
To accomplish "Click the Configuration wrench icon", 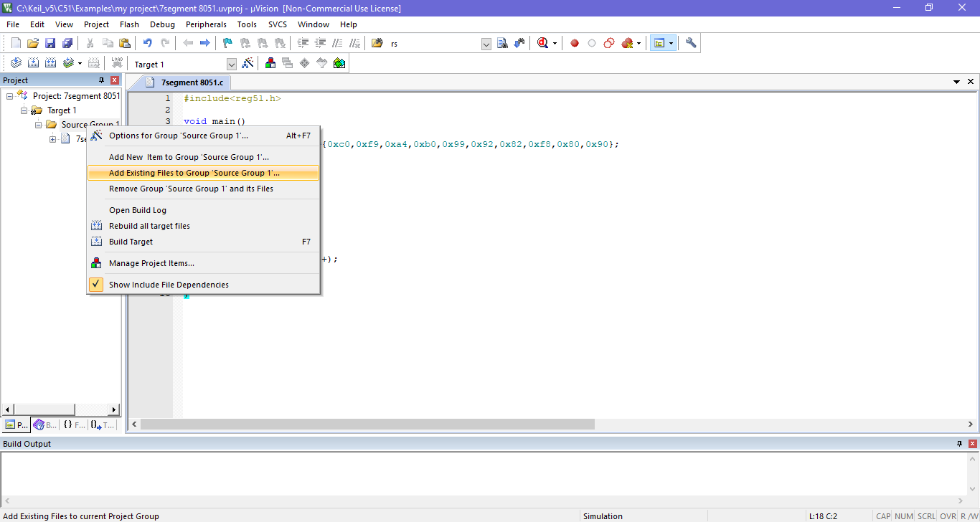I will (690, 42).
